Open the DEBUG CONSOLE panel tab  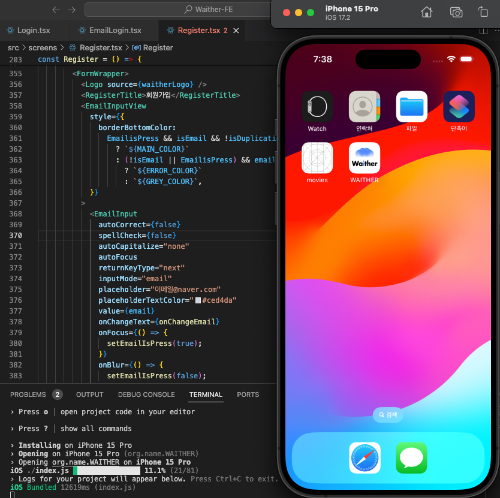coord(146,395)
